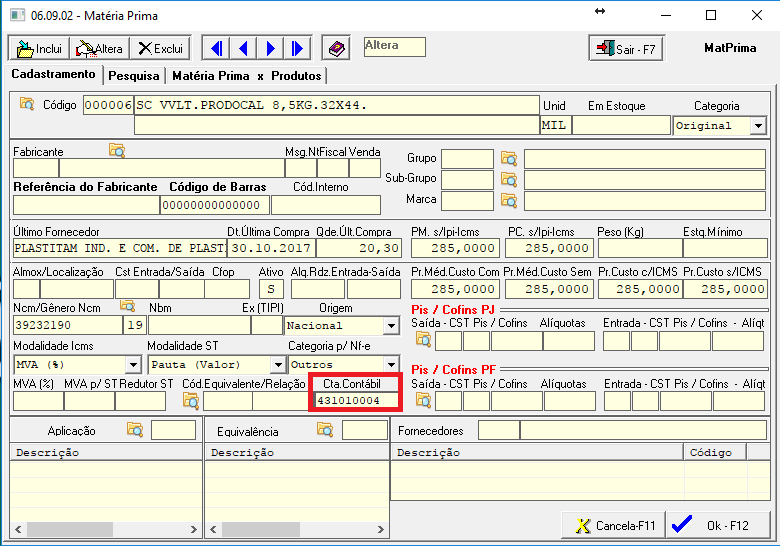Switch to the Pesquisa tab
Image resolution: width=780 pixels, height=546 pixels.
(x=133, y=76)
